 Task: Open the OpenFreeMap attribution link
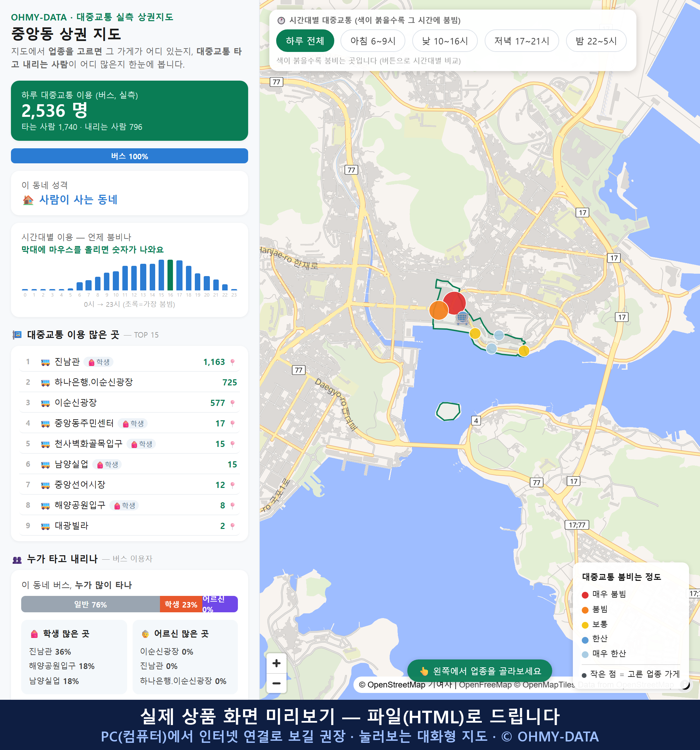tap(485, 684)
